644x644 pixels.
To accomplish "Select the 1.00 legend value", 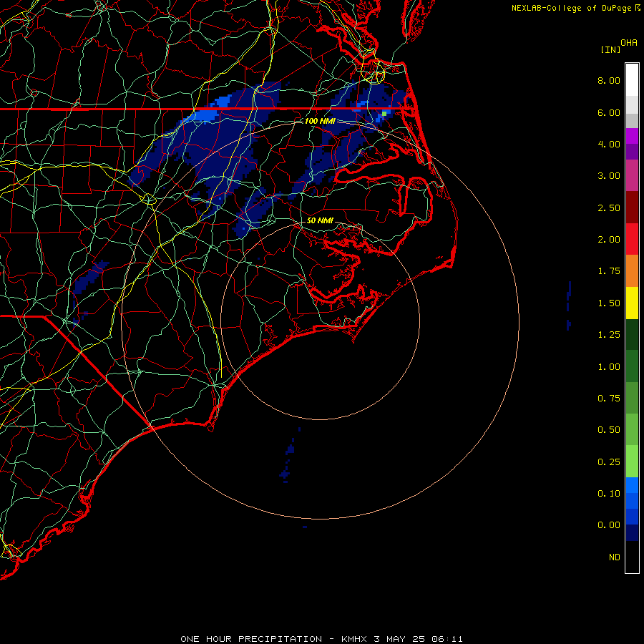I will pos(609,367).
